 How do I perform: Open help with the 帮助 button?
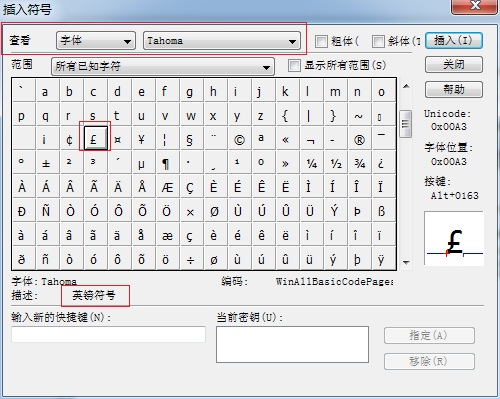point(454,89)
